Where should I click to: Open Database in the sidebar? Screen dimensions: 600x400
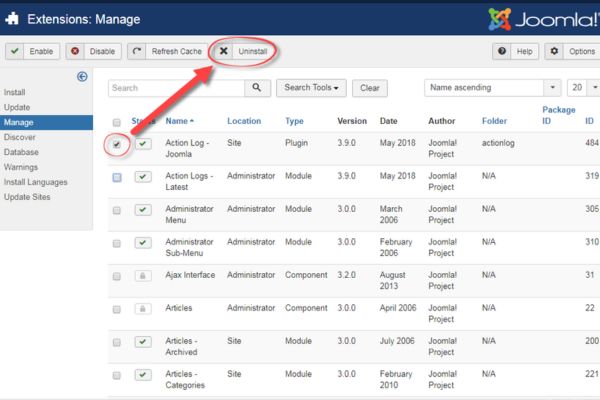click(x=21, y=152)
